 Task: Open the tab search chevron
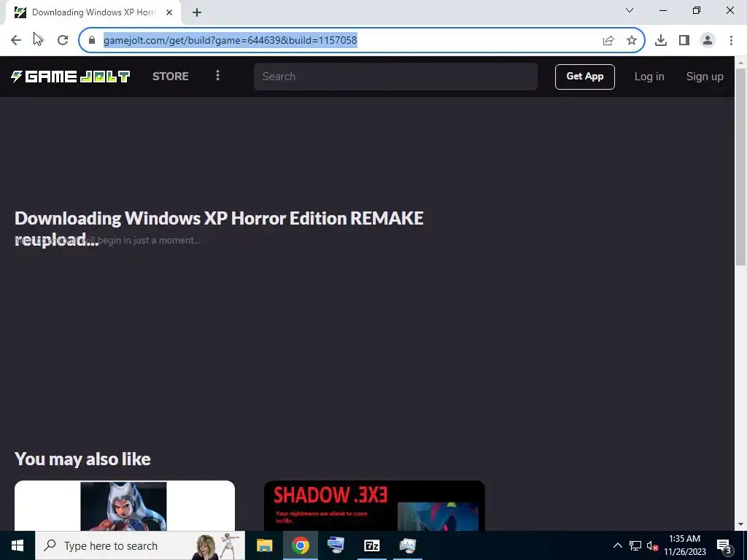click(x=630, y=10)
